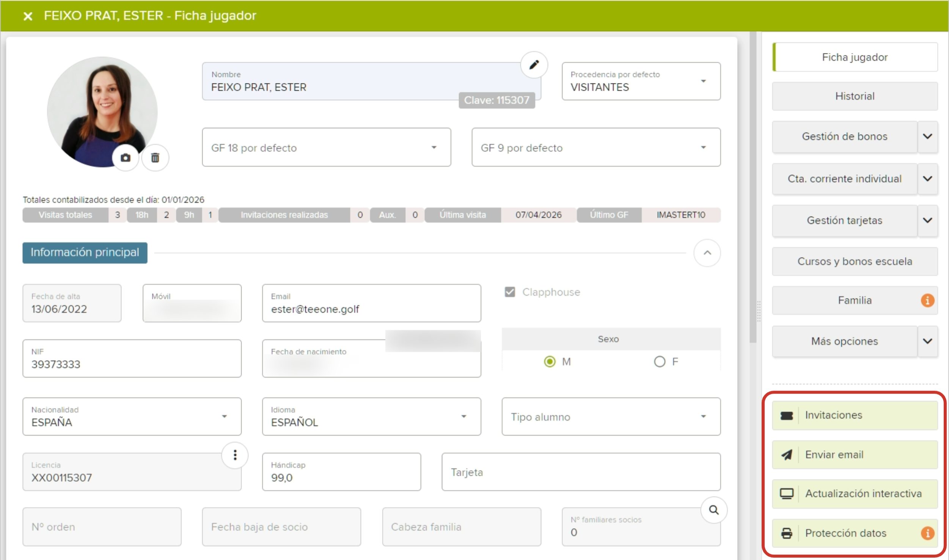Open the Familia section
Viewport: 949px width, 560px height.
pyautogui.click(x=855, y=300)
